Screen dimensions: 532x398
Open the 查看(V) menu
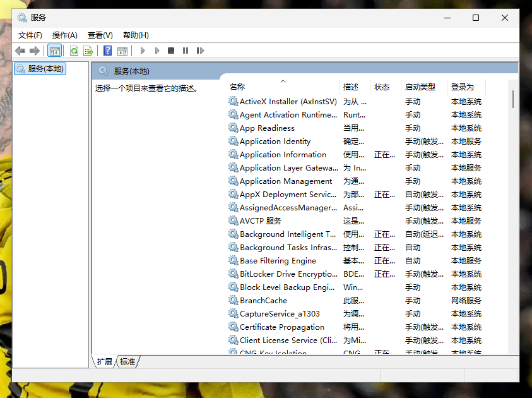coord(100,35)
